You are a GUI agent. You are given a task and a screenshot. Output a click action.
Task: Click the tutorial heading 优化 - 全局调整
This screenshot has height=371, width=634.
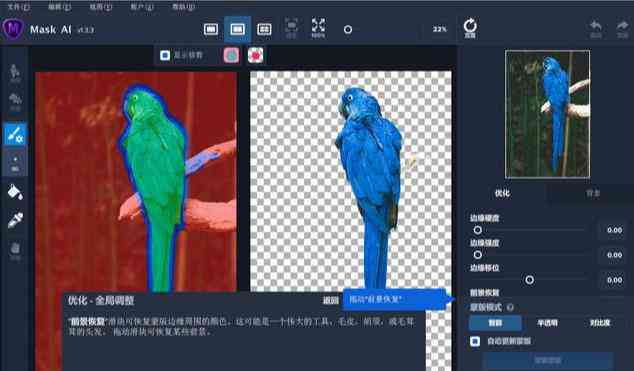pyautogui.click(x=101, y=300)
